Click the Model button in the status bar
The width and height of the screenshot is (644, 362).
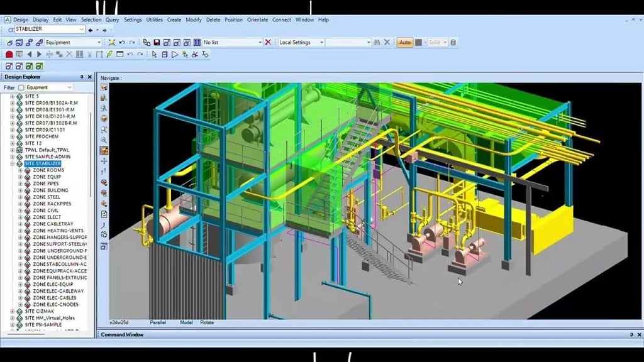[186, 322]
